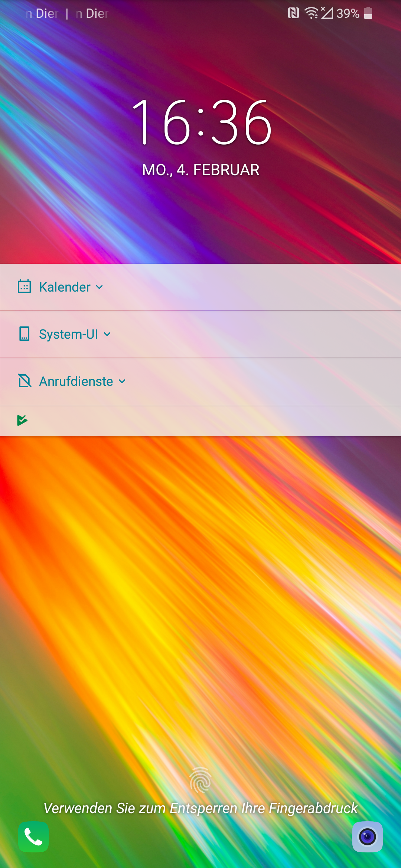Open the Kalender notification label
The height and width of the screenshot is (868, 401).
pyautogui.click(x=65, y=287)
